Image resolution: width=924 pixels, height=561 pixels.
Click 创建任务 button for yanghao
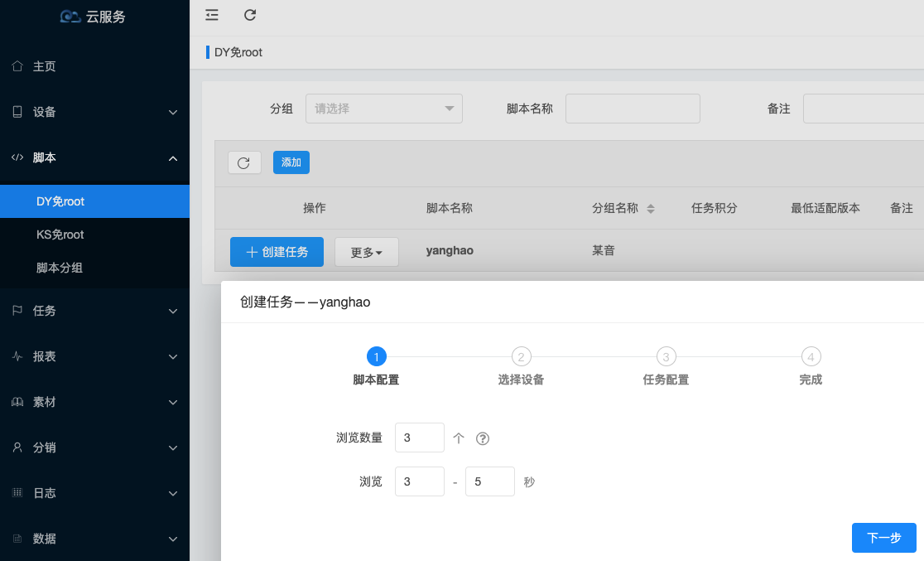[277, 252]
